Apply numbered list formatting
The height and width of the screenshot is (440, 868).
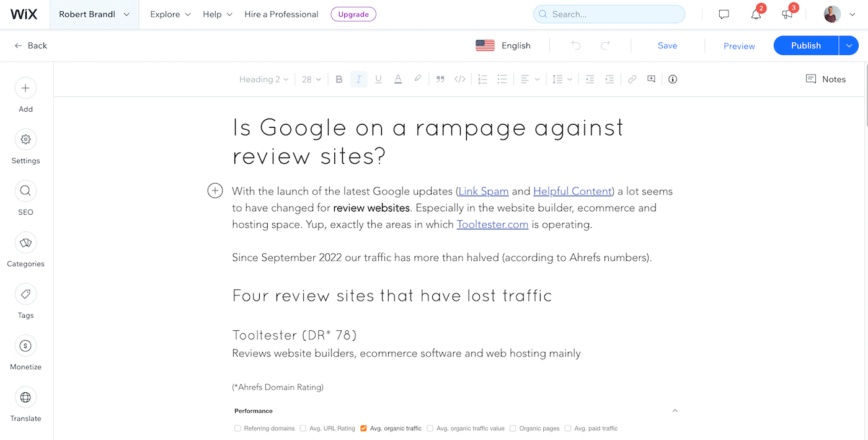pyautogui.click(x=482, y=79)
